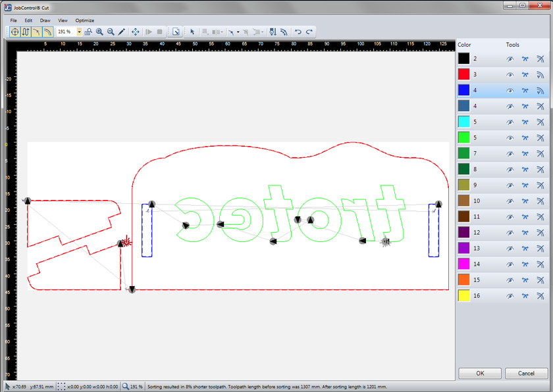Click the redo arrow in toolbar
This screenshot has width=553, height=392.
309,32
